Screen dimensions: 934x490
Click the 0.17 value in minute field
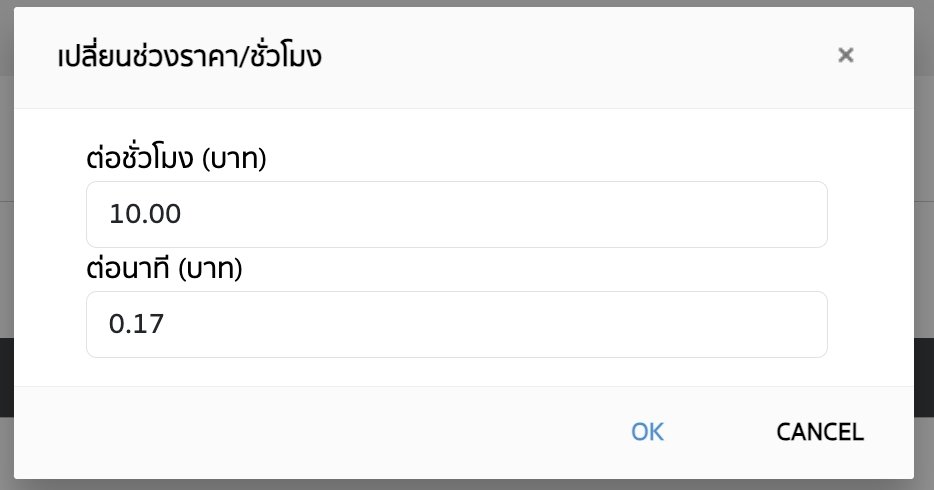pos(136,324)
